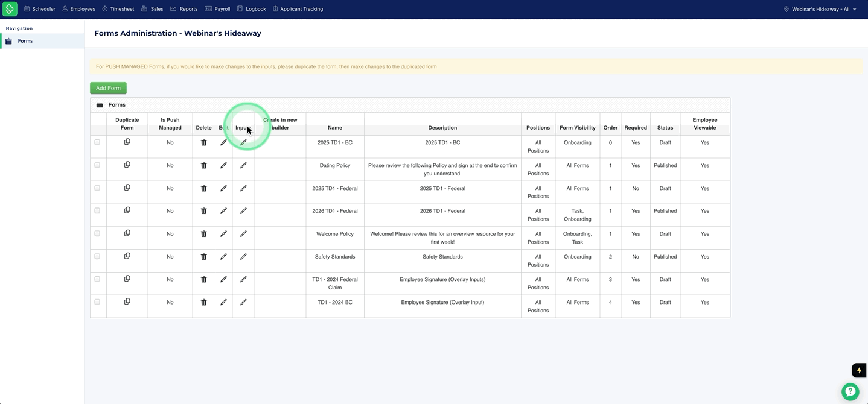Go to the Payroll section
The width and height of the screenshot is (868, 404).
[x=217, y=9]
